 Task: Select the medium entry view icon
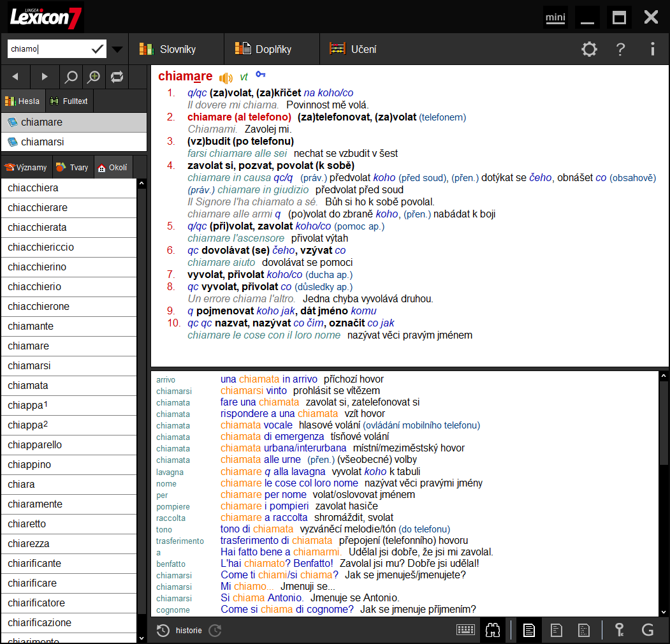(x=557, y=630)
